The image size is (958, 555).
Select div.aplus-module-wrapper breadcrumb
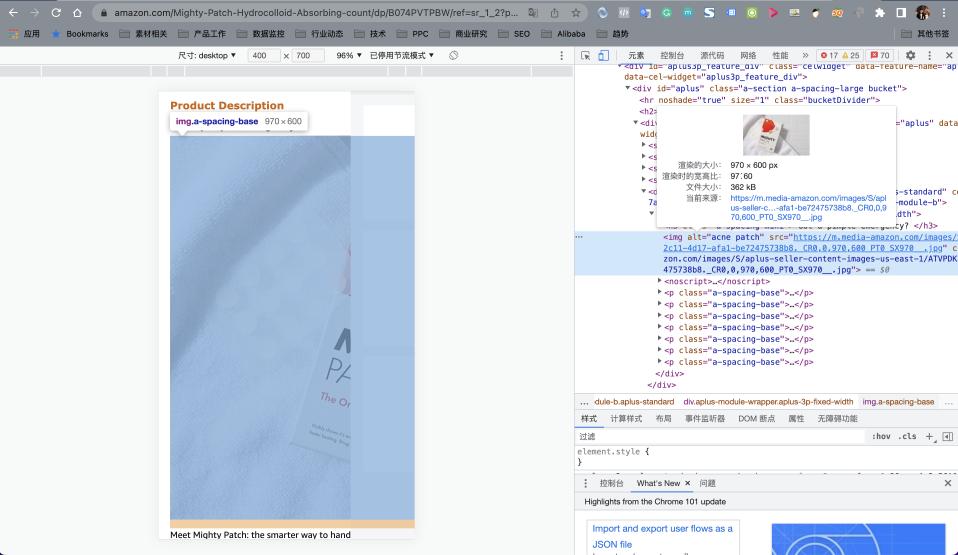tap(768, 402)
